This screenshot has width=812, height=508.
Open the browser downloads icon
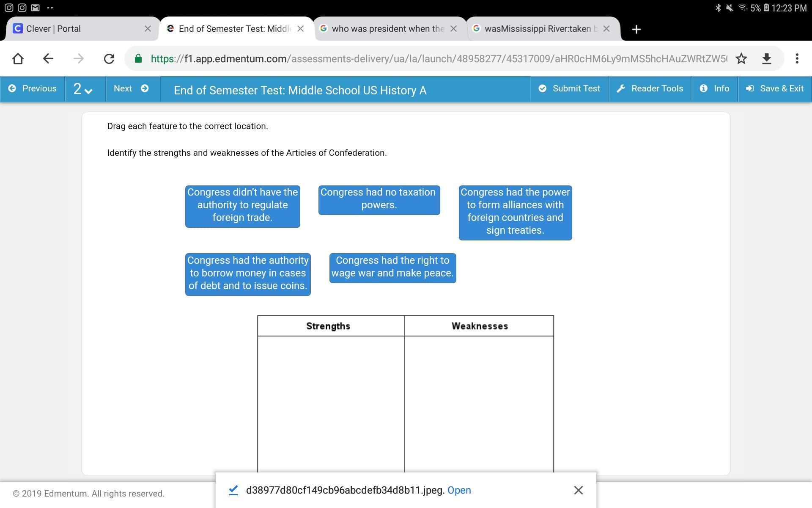[x=766, y=59]
